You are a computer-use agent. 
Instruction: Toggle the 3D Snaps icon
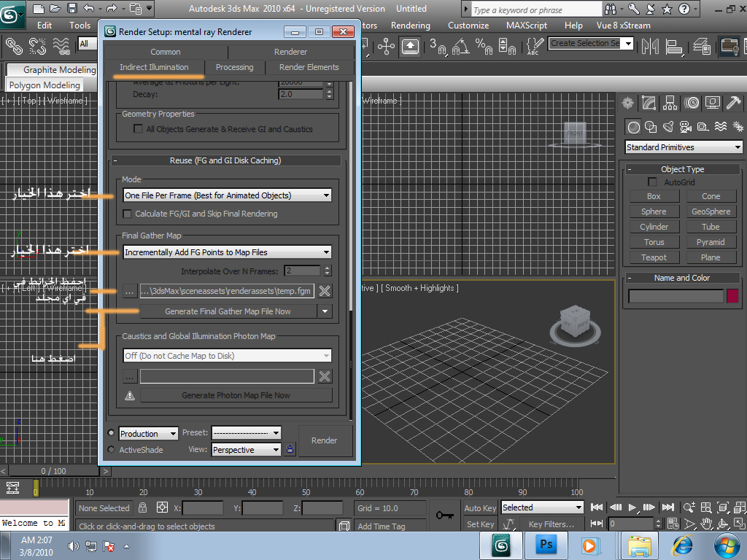click(x=437, y=46)
